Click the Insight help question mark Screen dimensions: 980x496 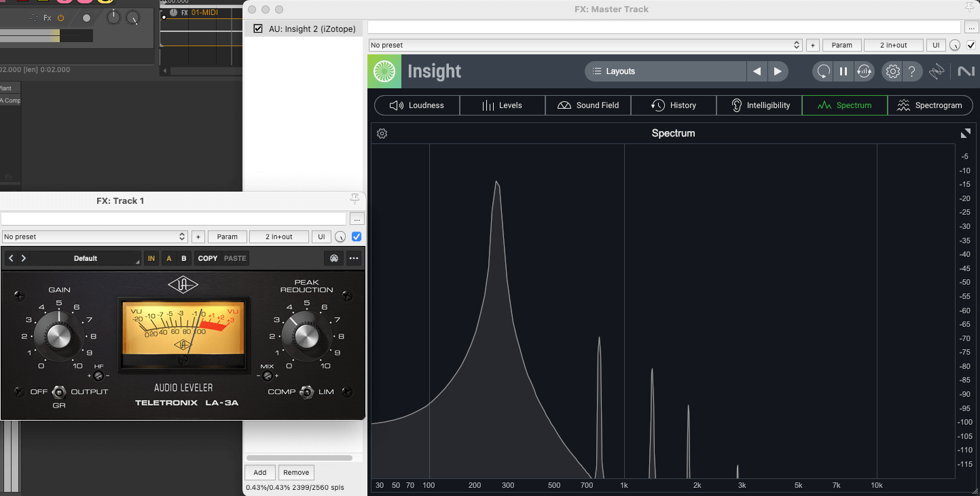click(x=912, y=71)
